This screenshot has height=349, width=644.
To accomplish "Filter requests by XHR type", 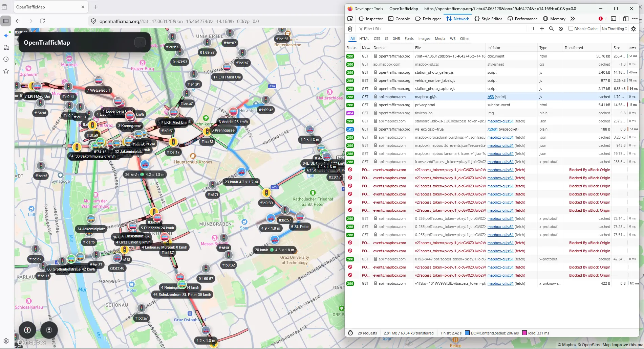I will (396, 39).
